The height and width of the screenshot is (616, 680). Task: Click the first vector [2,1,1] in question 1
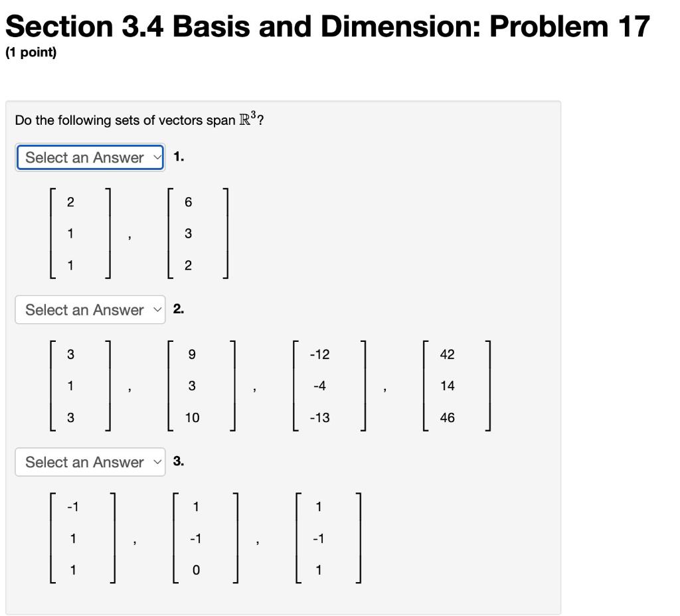point(80,233)
